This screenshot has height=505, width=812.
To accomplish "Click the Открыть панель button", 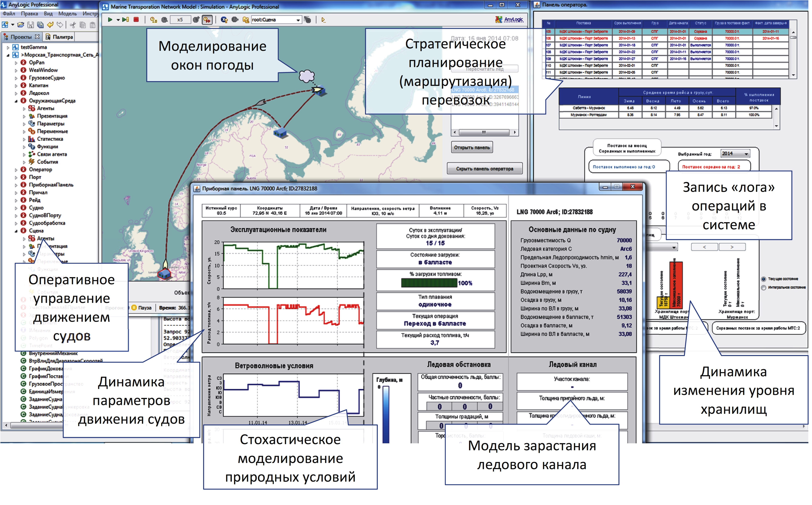I will (472, 147).
